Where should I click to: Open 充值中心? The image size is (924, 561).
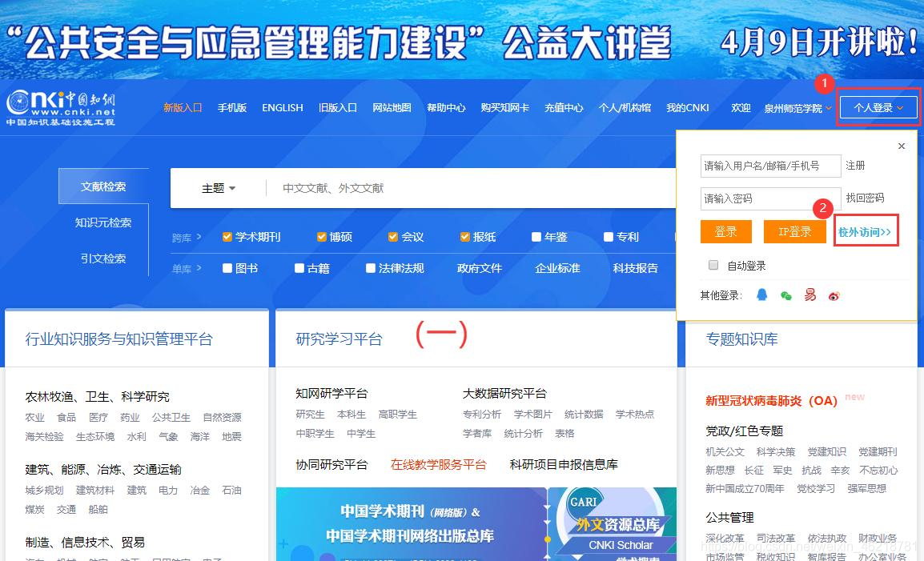(x=564, y=108)
